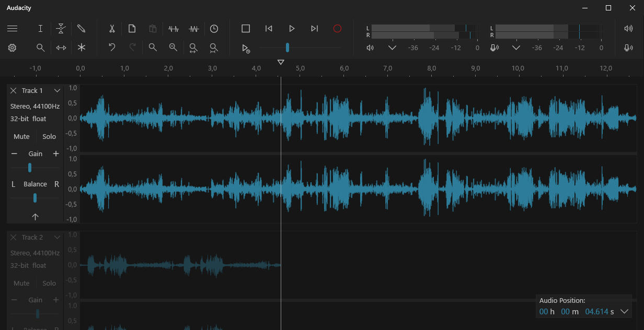The width and height of the screenshot is (644, 330).
Task: Zoom in on the waveform
Action: pyautogui.click(x=152, y=48)
